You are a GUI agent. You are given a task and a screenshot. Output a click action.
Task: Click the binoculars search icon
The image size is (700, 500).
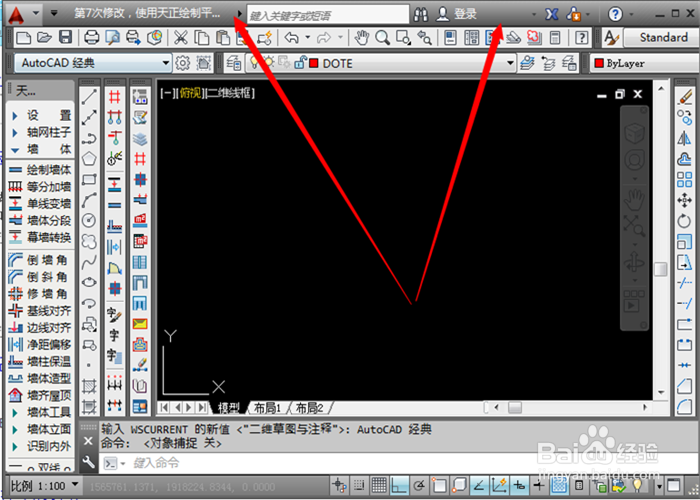tap(421, 15)
